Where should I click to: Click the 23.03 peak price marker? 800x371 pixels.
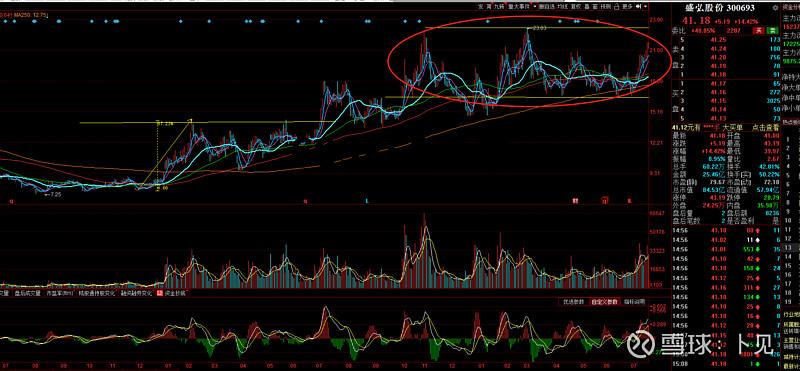tap(539, 28)
